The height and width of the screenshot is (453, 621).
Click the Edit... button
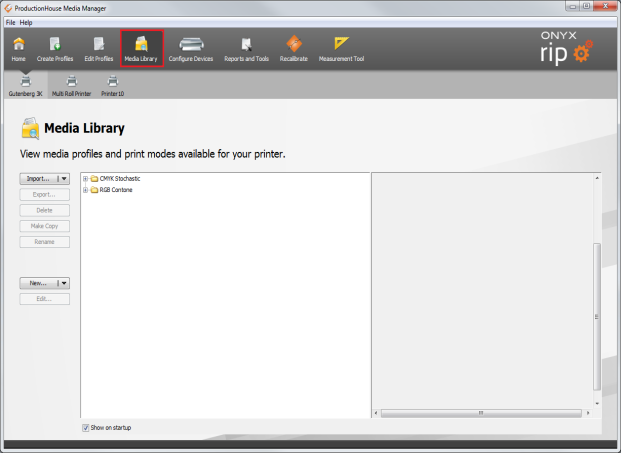click(x=45, y=299)
